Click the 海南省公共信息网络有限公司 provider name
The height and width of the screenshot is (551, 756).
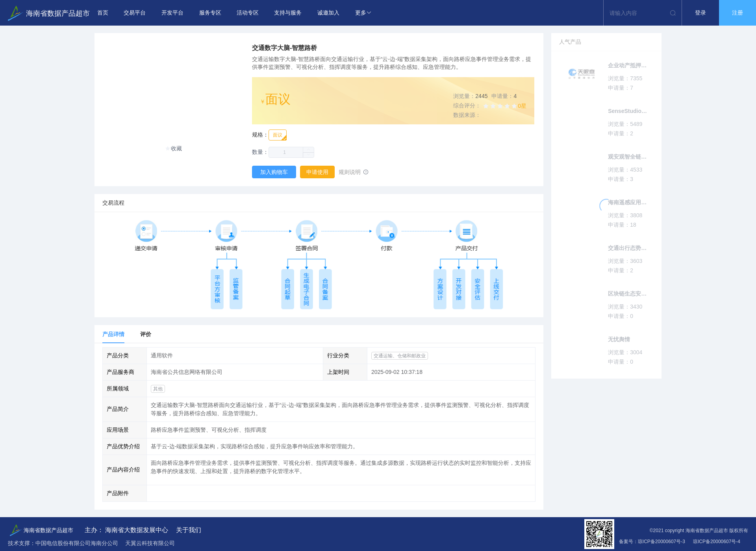(x=187, y=372)
